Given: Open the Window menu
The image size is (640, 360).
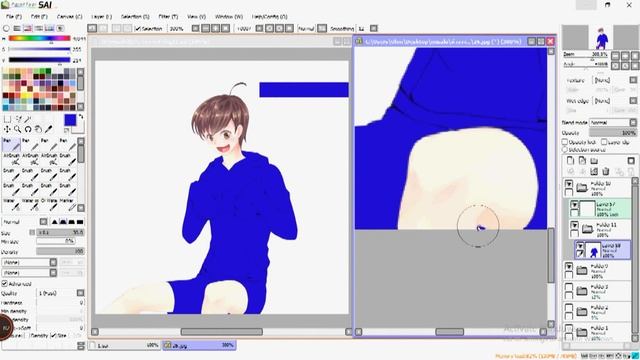Looking at the screenshot, I should point(229,17).
